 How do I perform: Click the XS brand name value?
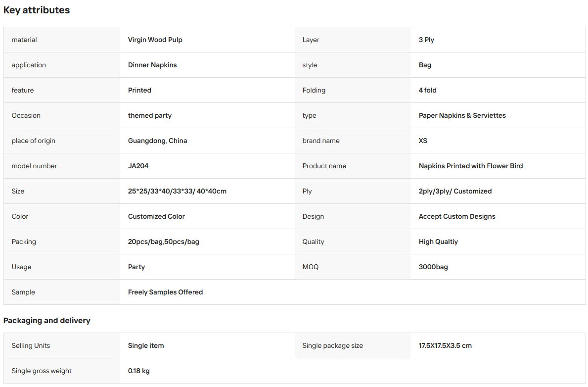[x=423, y=141]
